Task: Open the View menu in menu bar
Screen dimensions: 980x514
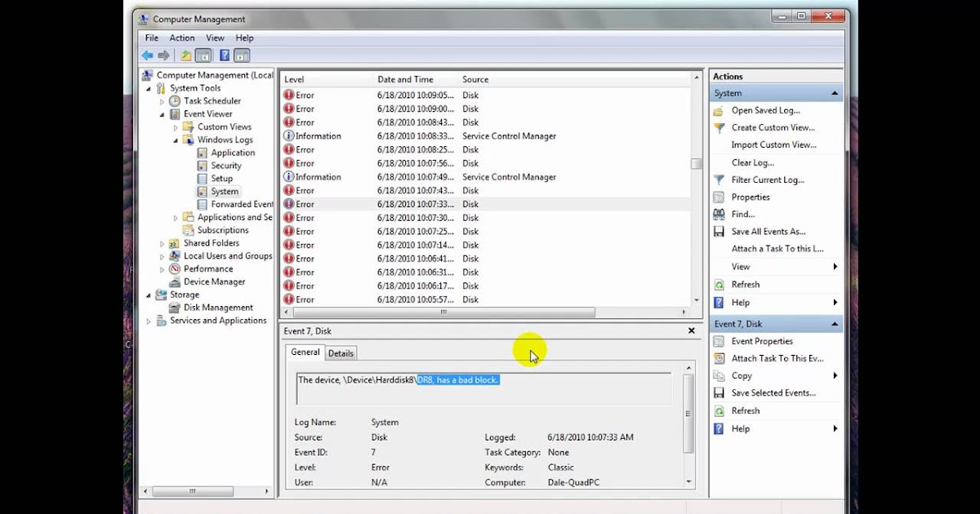Action: 215,38
